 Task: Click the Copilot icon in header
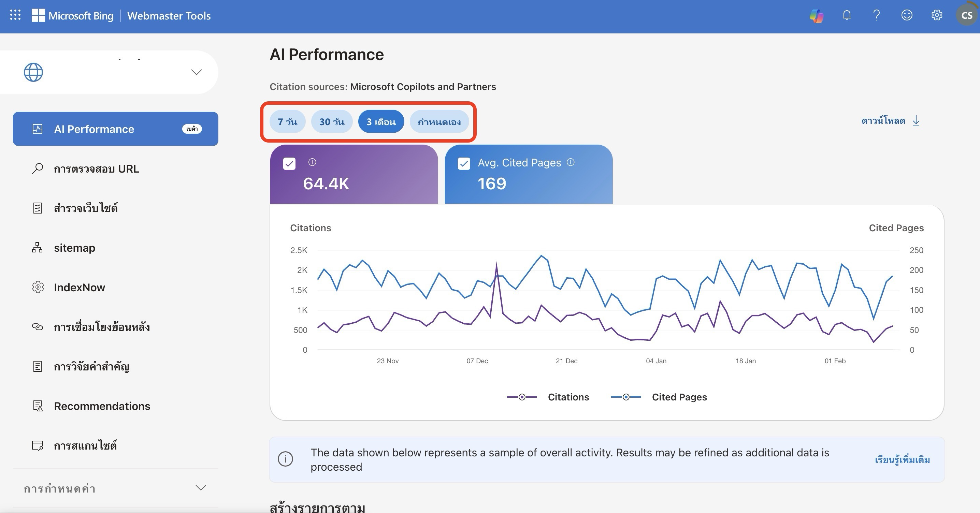click(x=817, y=16)
